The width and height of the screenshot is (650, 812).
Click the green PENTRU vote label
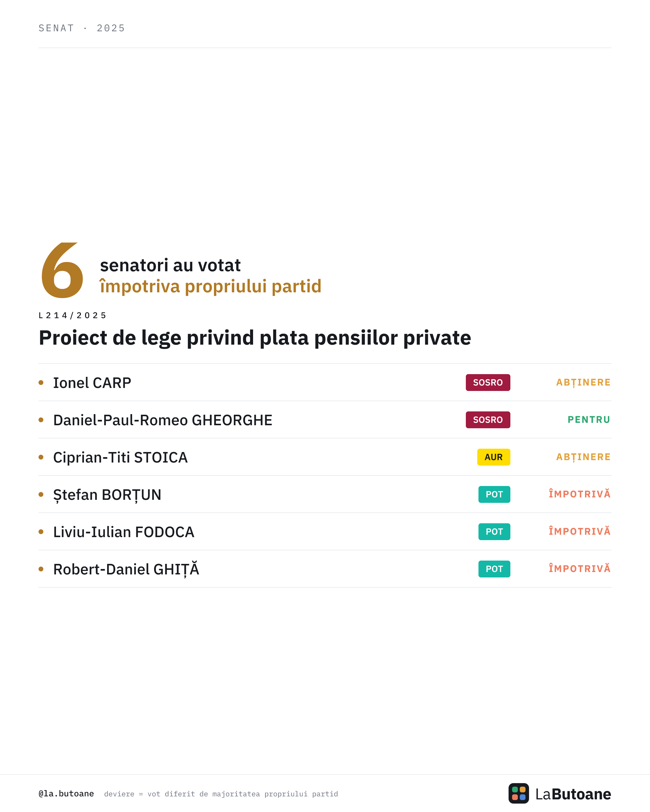coord(589,420)
